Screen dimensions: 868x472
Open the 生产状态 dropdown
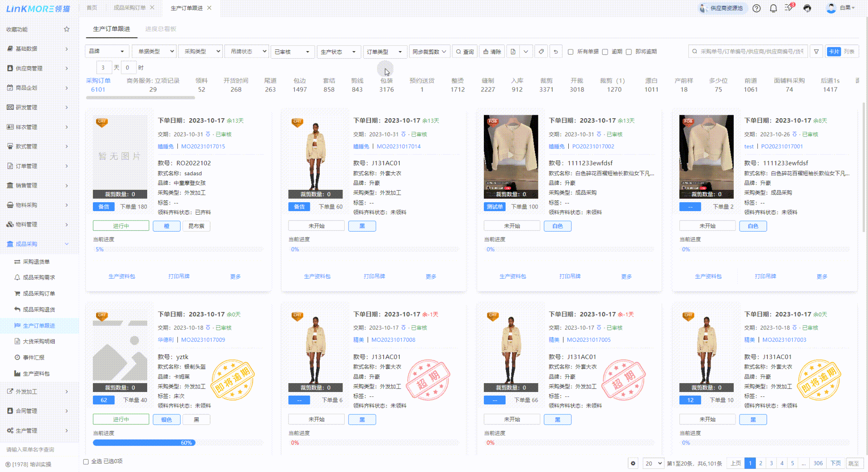tap(339, 52)
